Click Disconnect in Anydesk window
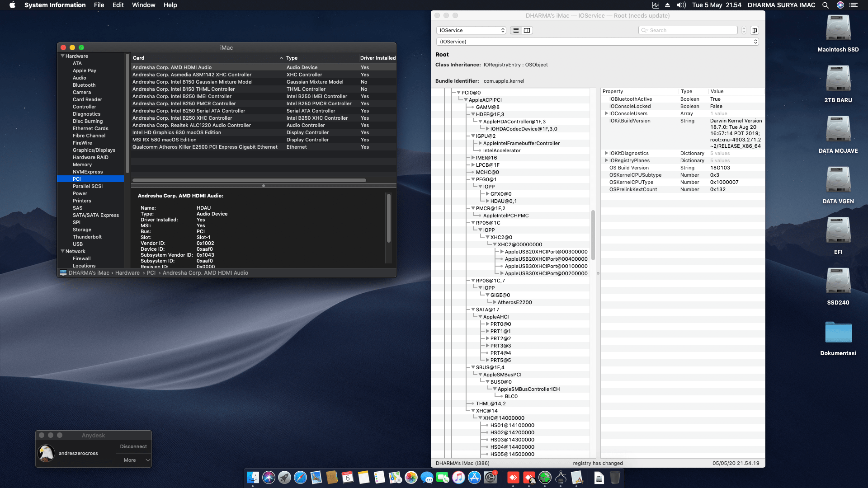 pyautogui.click(x=133, y=446)
